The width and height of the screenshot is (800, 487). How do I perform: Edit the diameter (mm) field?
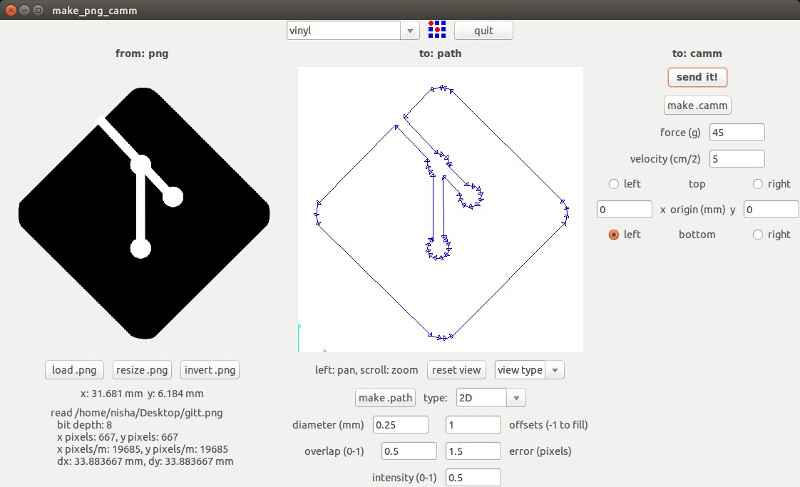pos(401,425)
